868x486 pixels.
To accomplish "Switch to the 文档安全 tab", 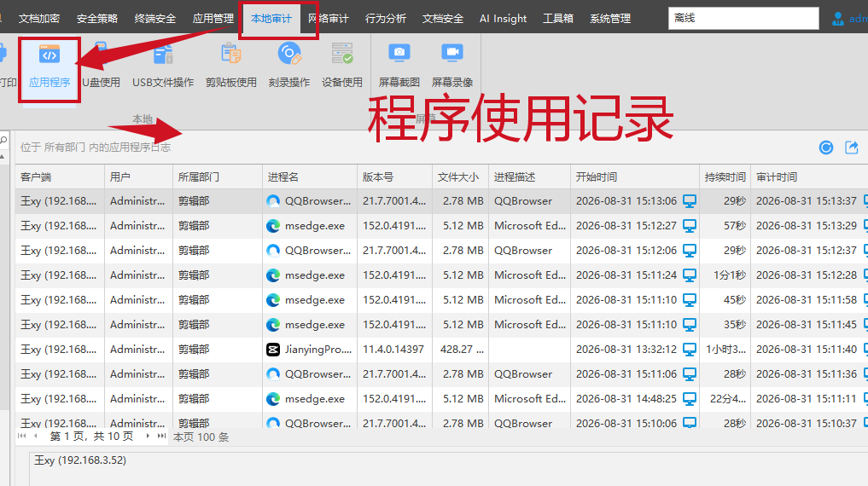I will (443, 19).
